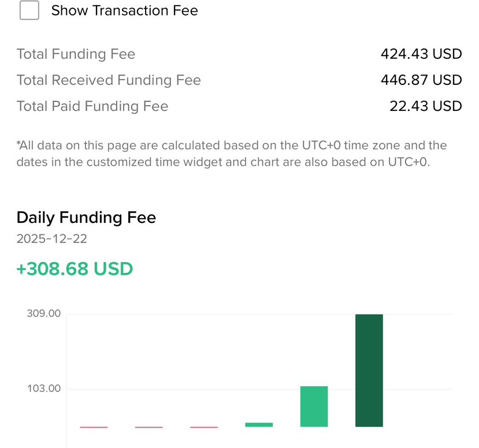Click the 22.43 USD paid value

(x=426, y=106)
